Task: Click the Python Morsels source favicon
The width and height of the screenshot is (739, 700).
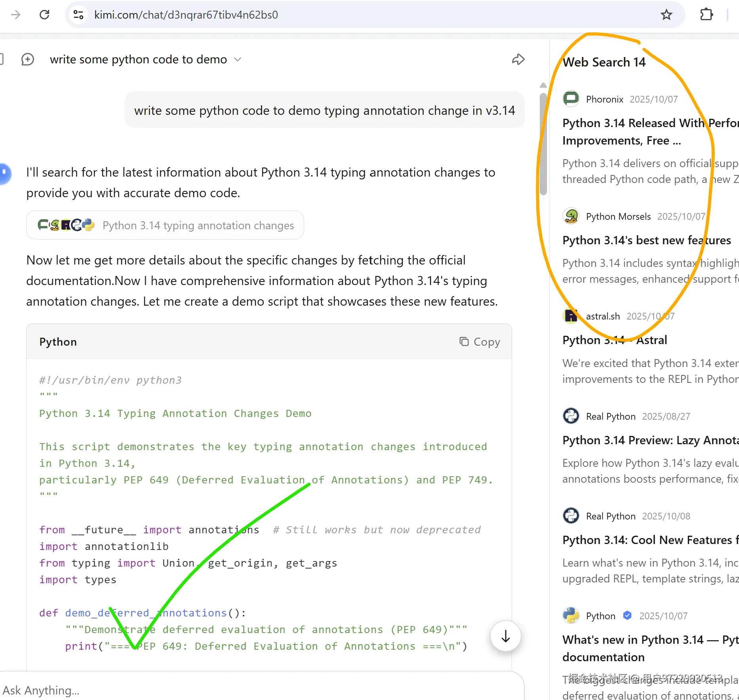Action: (x=571, y=216)
